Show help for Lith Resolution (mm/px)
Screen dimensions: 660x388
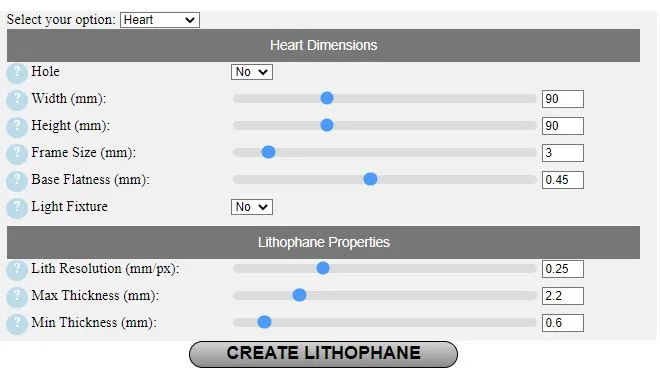(x=17, y=270)
